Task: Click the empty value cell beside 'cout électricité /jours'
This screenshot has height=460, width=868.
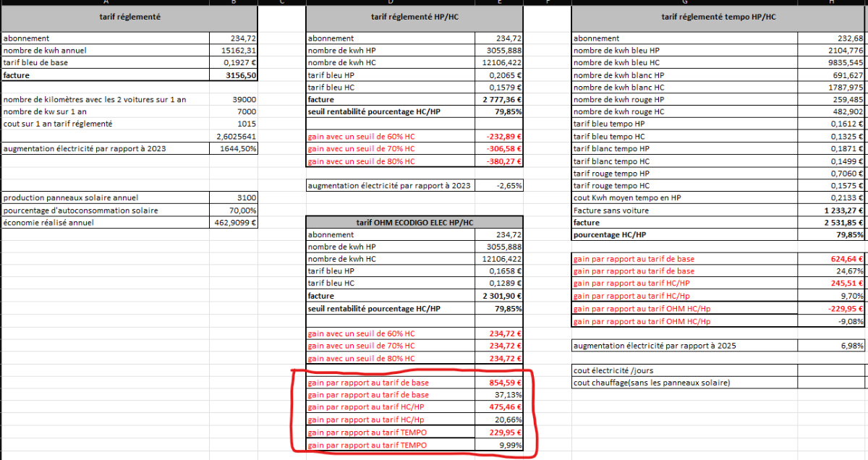Action: (832, 370)
